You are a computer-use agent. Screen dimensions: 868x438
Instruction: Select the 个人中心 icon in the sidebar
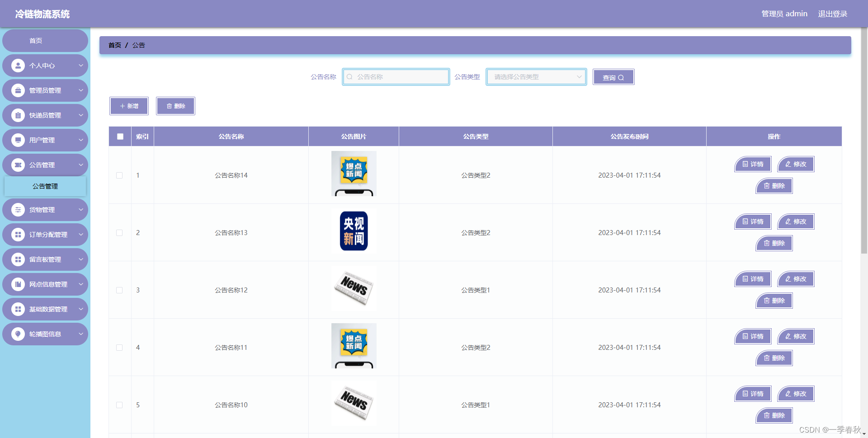[18, 66]
